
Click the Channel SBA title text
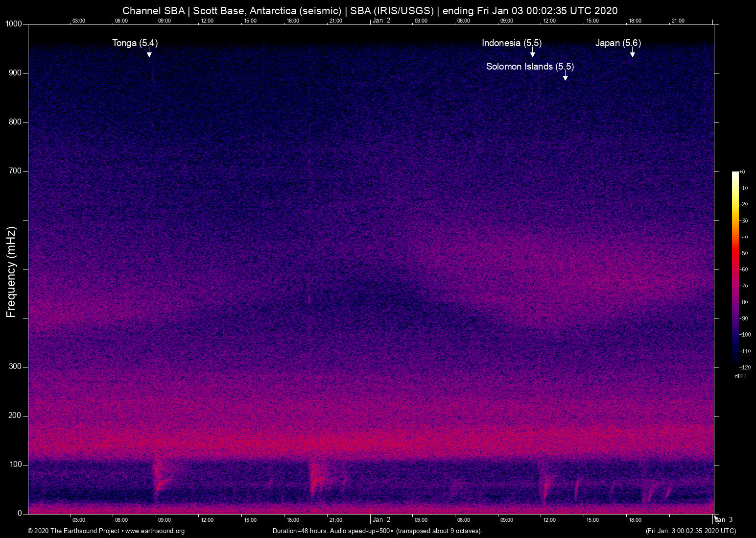click(x=155, y=10)
